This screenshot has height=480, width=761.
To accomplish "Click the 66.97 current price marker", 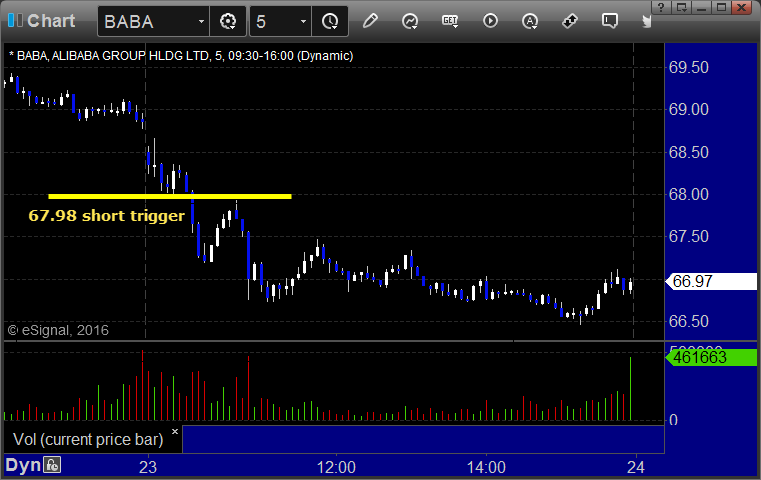I will [x=711, y=281].
